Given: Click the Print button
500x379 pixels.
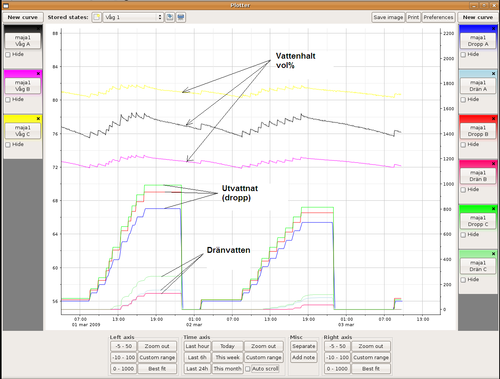Looking at the screenshot, I should coord(413,17).
